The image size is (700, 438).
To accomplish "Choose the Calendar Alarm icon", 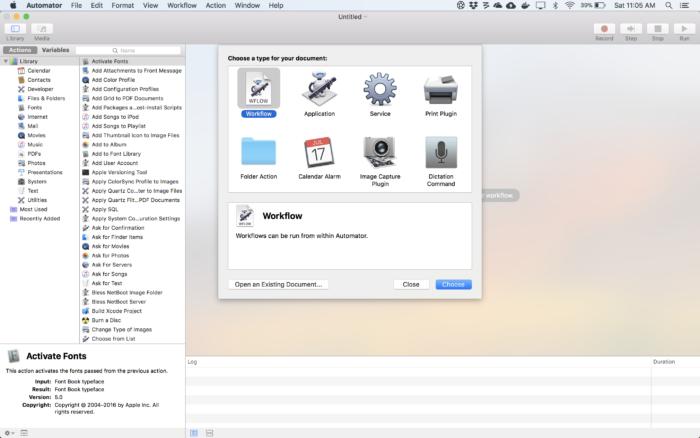I will pyautogui.click(x=319, y=152).
